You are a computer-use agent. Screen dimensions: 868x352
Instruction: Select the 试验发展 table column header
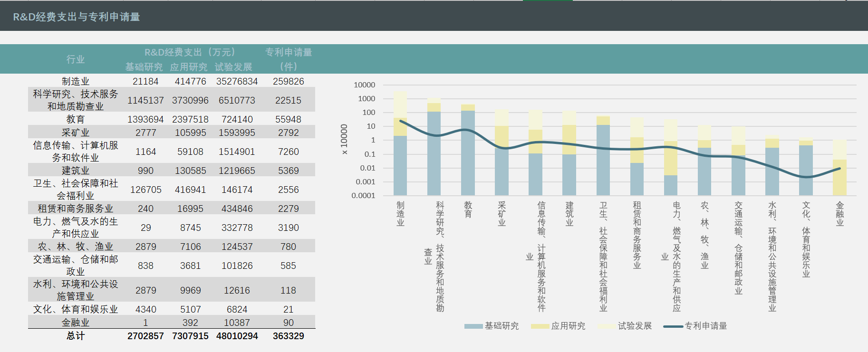[233, 67]
